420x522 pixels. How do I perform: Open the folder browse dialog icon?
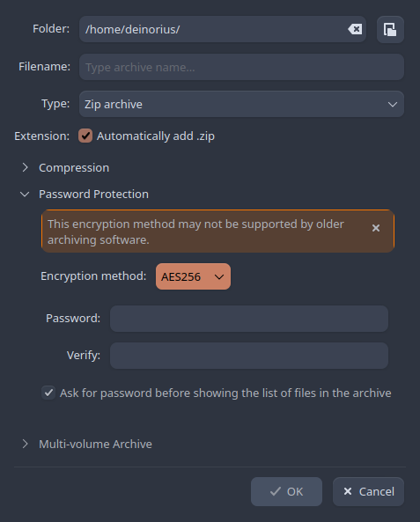(390, 29)
